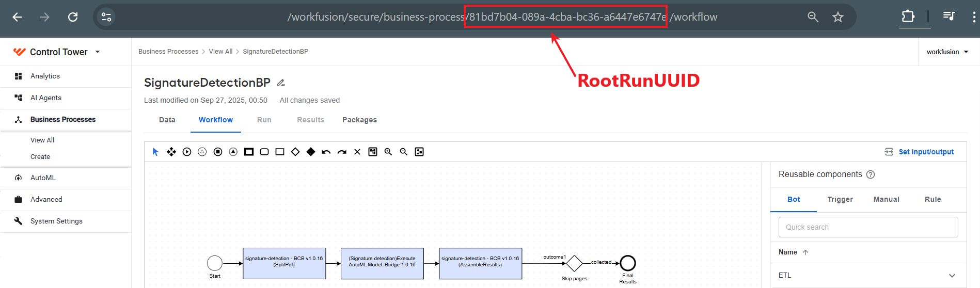Select the rounded rectangle task tool

(264, 152)
